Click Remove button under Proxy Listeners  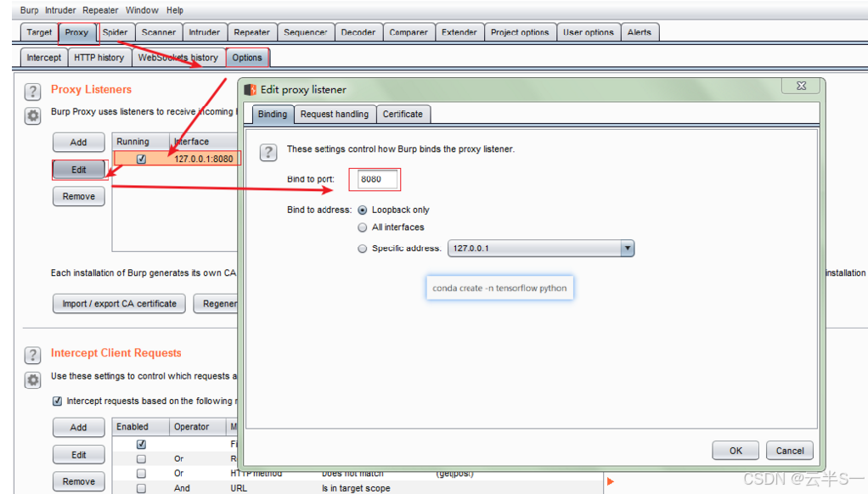click(79, 196)
